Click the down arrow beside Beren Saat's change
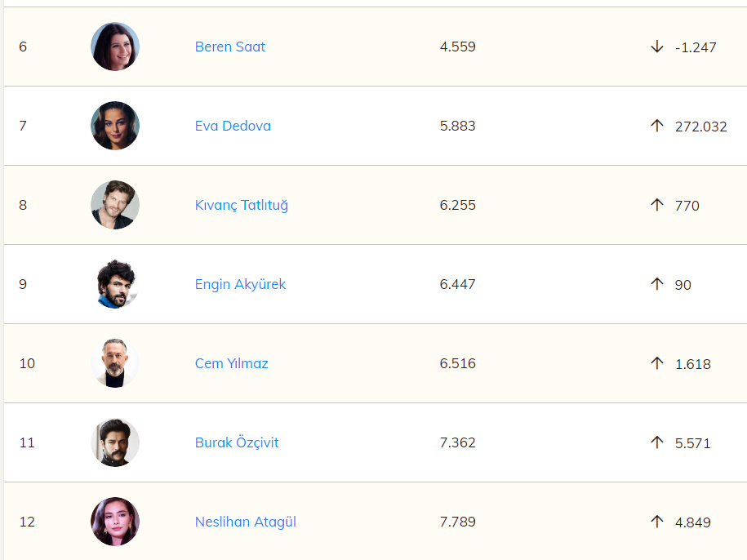The image size is (747, 560). pos(657,47)
